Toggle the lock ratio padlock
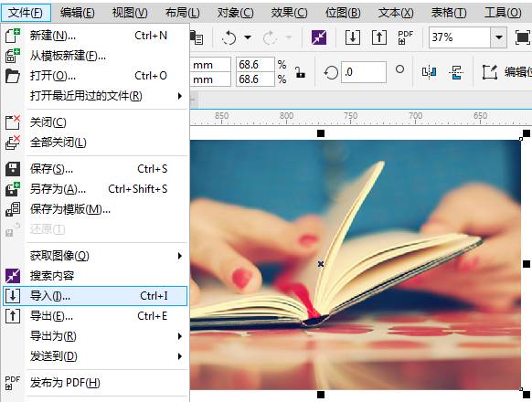This screenshot has height=402, width=532. click(x=300, y=72)
